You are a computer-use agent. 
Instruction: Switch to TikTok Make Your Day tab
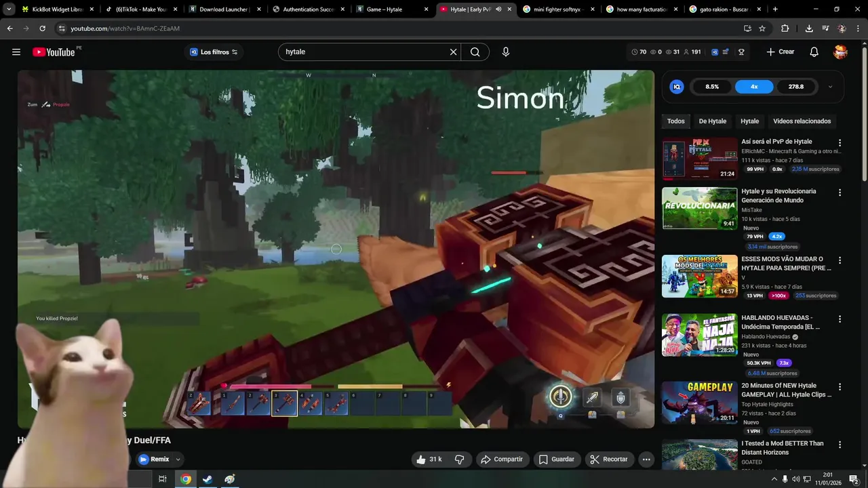click(x=141, y=9)
